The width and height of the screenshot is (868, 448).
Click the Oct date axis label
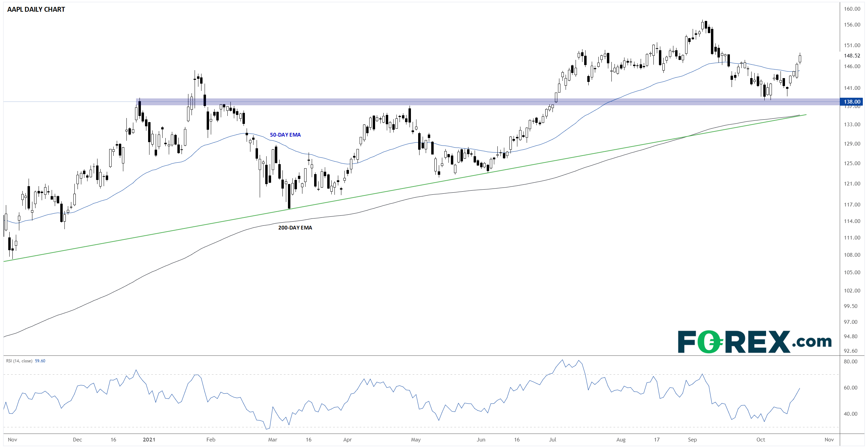pos(761,439)
